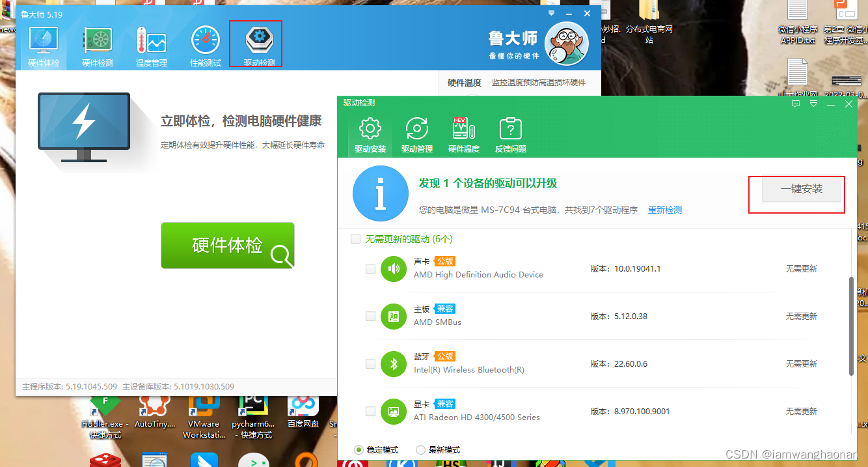Click the blue info circle icon
868x467 pixels.
pos(381,193)
